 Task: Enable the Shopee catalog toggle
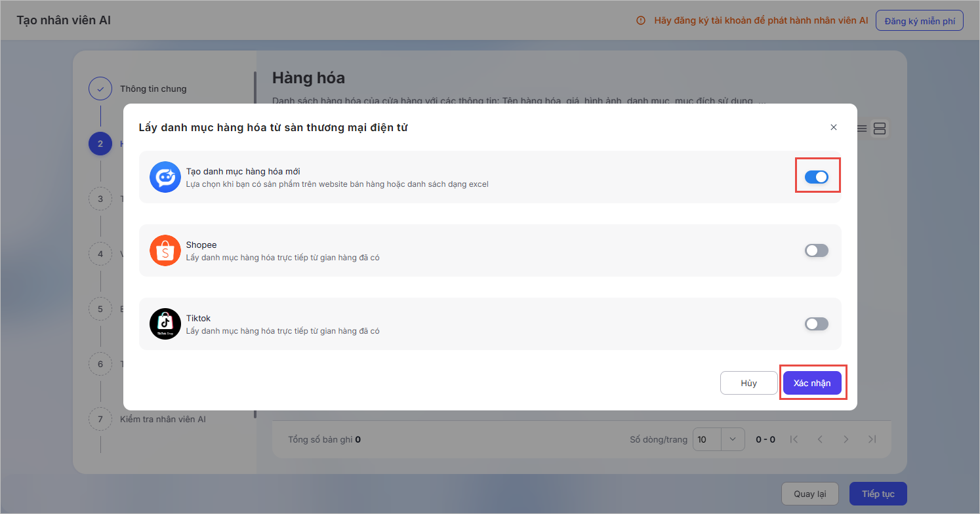tap(817, 250)
